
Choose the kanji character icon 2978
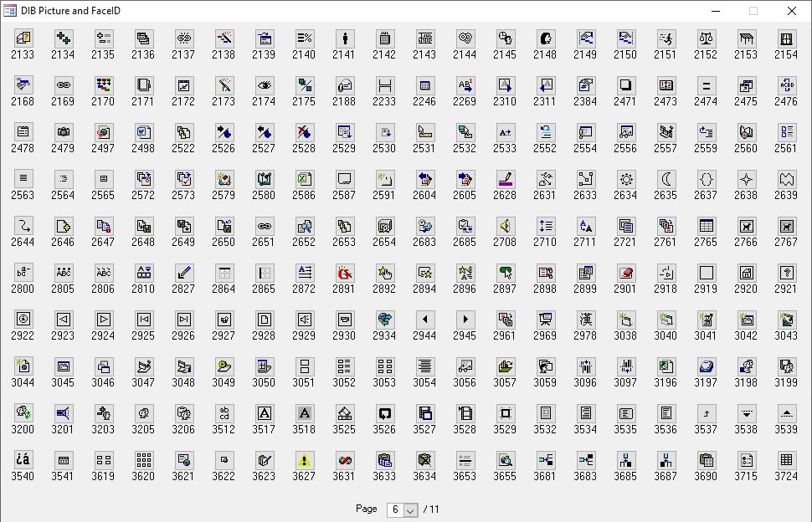coord(585,320)
